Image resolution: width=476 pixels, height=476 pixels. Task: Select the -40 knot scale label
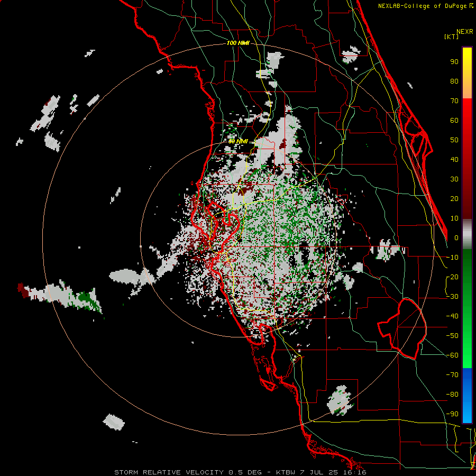coord(452,316)
